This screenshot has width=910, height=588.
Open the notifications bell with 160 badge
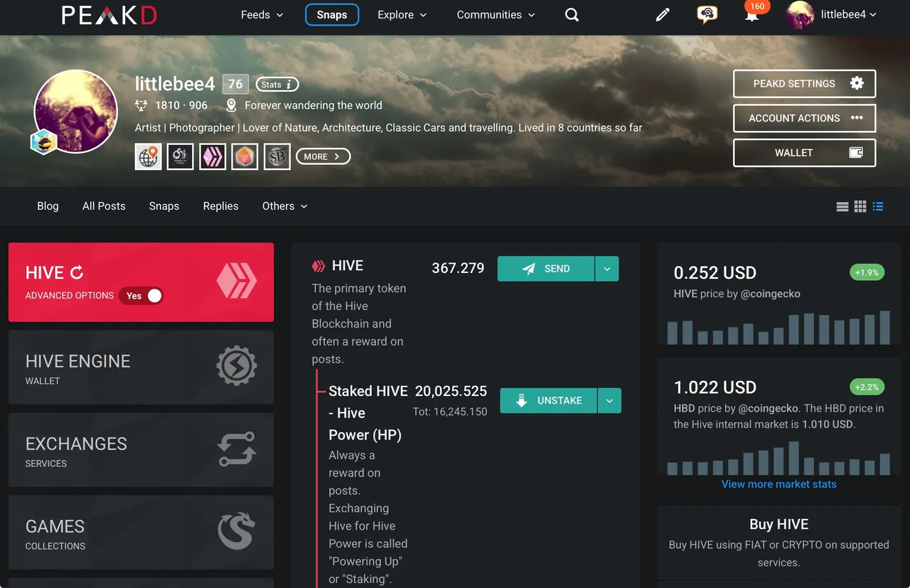752,13
